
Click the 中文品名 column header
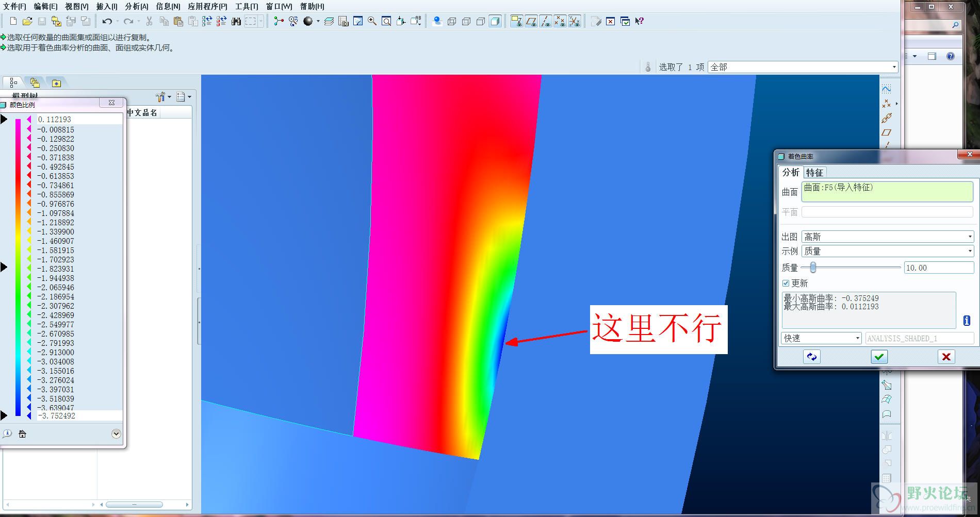click(142, 112)
